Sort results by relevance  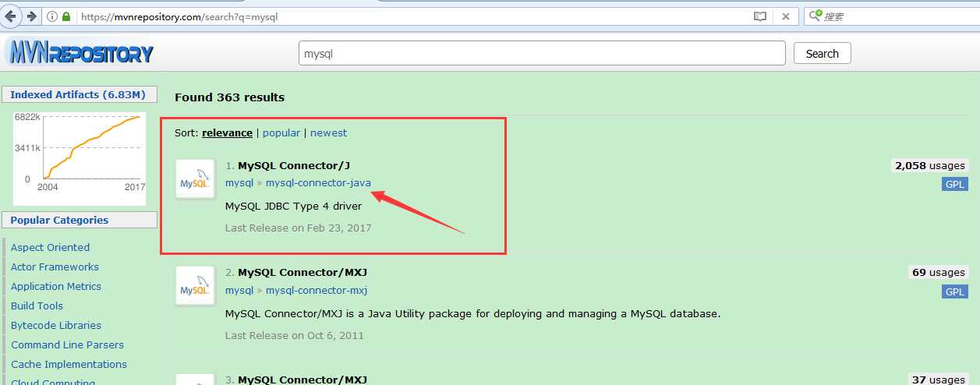pos(227,132)
